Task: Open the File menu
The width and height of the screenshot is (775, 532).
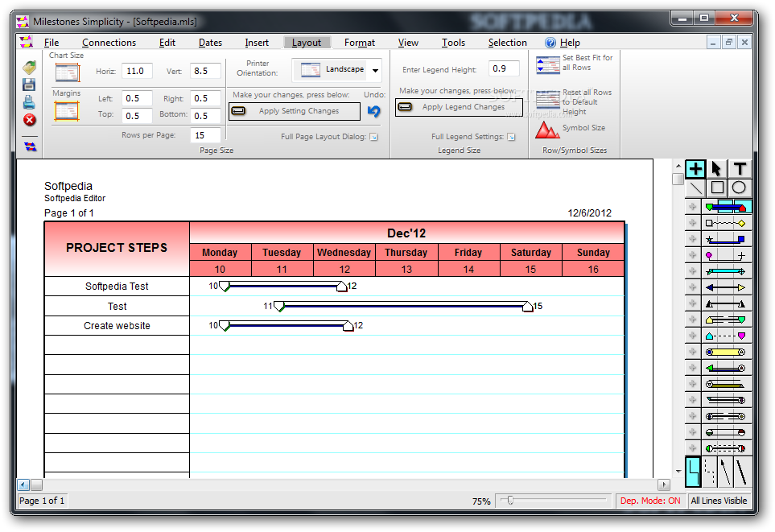Action: pos(52,43)
